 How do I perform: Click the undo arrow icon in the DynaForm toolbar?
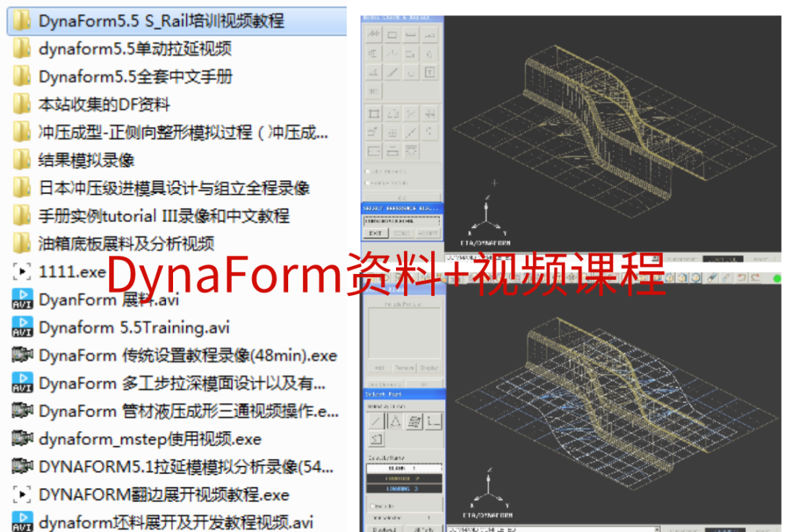[x=741, y=278]
